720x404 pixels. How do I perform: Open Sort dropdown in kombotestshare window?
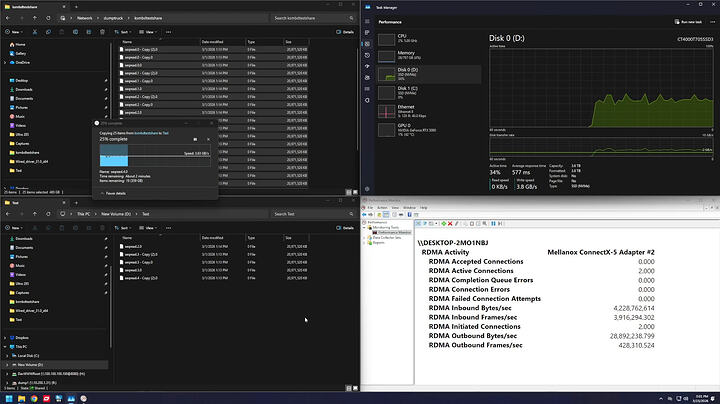click(122, 32)
